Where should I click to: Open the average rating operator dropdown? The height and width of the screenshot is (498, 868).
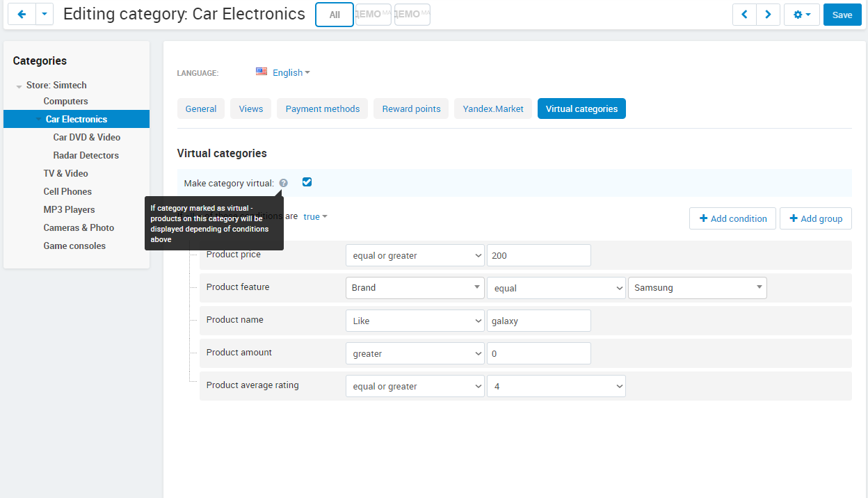415,386
